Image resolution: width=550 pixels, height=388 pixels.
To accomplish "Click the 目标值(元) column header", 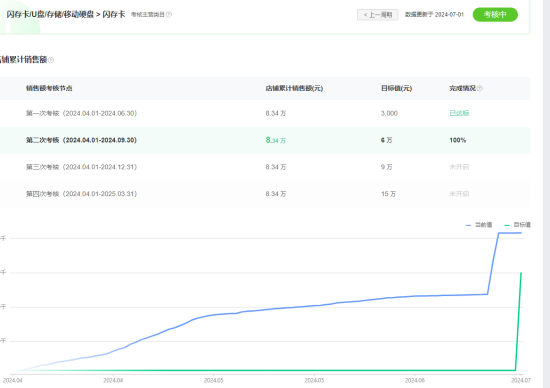I will click(x=396, y=88).
